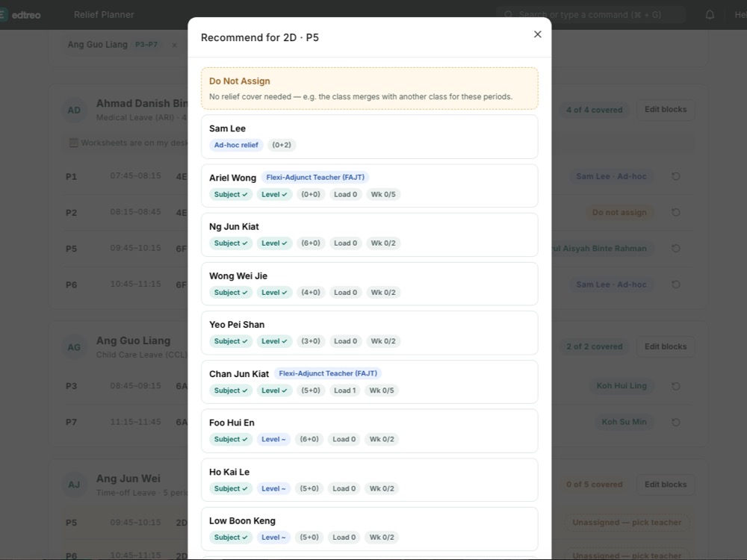The image size is (747, 560).
Task: Select Foo Hui En from the list
Action: (x=370, y=431)
